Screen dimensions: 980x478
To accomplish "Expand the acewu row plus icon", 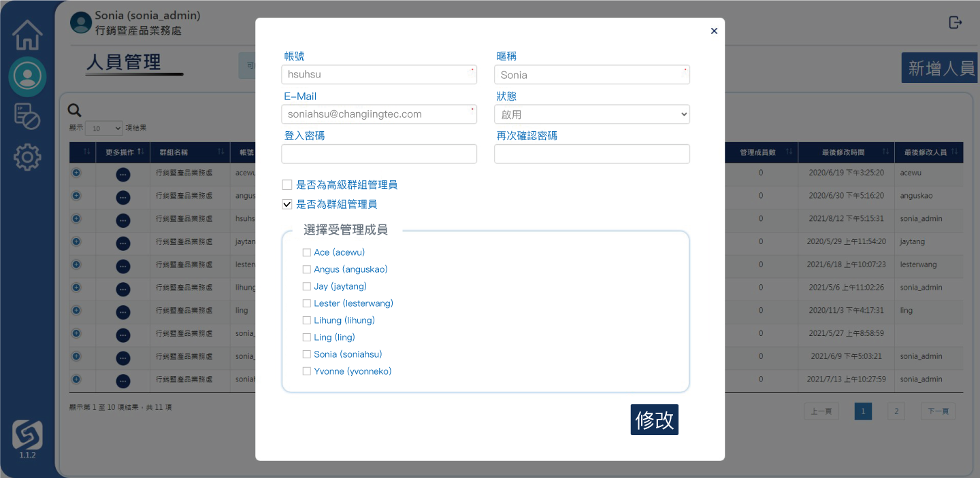I will point(76,173).
